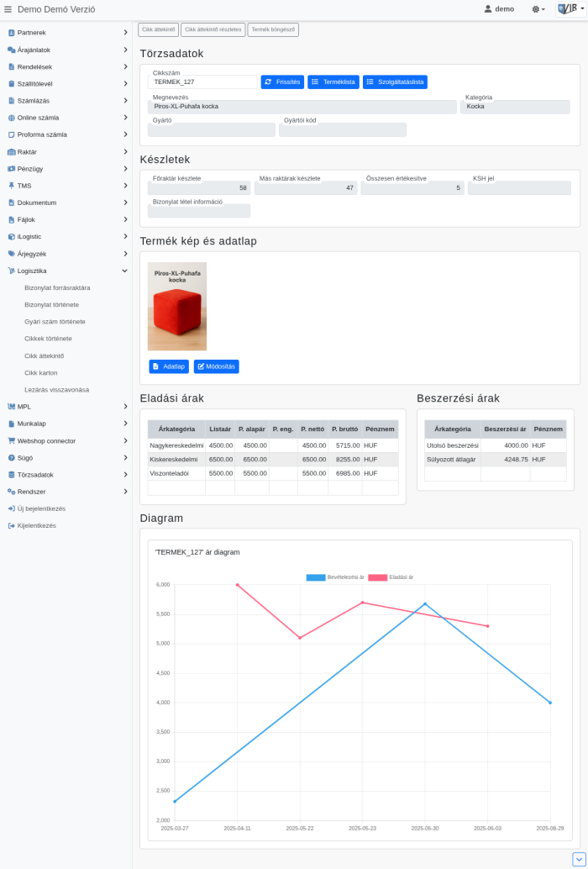The width and height of the screenshot is (588, 869).
Task: Click the Webshop connector icon
Action: (x=11, y=441)
